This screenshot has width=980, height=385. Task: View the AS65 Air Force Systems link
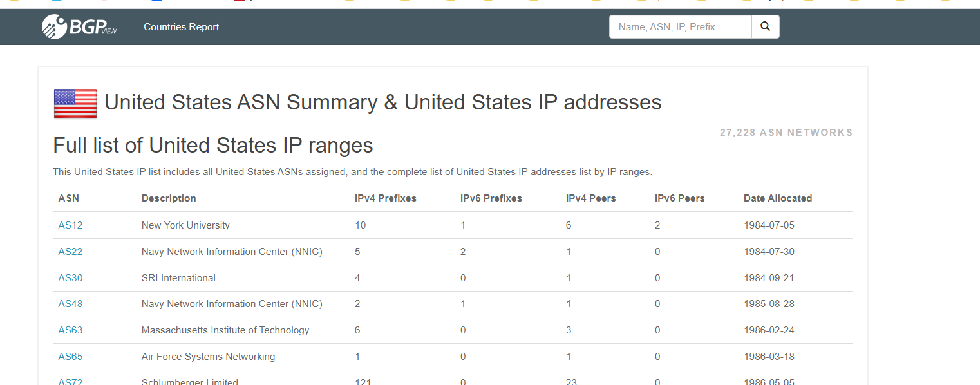coord(70,357)
